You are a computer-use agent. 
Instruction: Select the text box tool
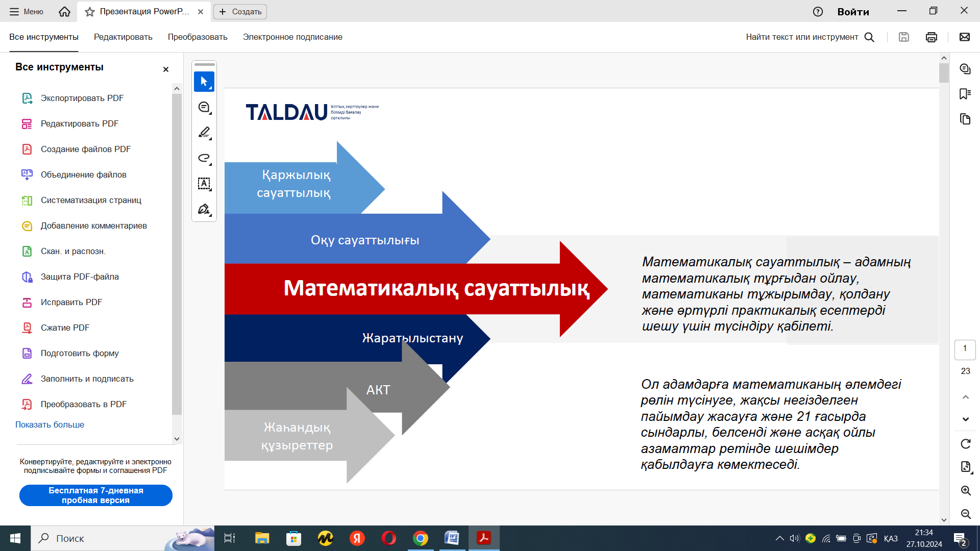click(x=204, y=184)
